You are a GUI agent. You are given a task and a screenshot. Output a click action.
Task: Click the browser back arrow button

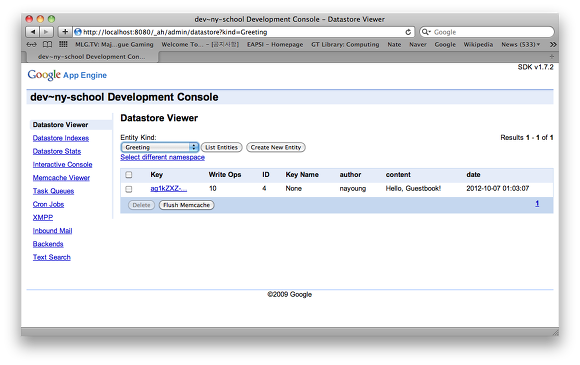click(33, 32)
